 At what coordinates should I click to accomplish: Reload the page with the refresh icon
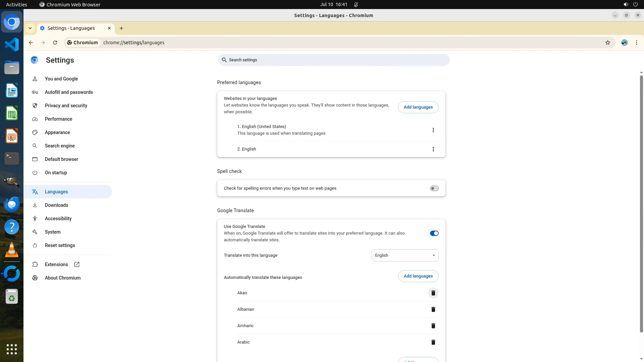[55, 43]
